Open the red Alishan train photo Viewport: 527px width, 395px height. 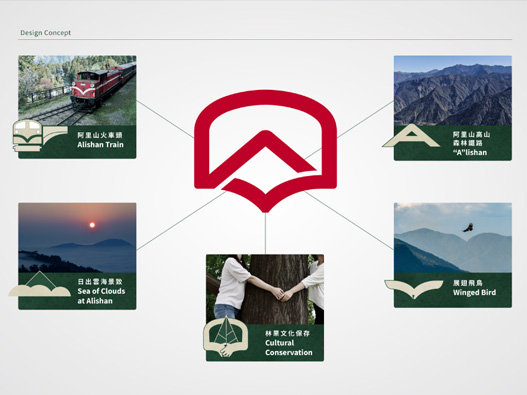point(77,90)
